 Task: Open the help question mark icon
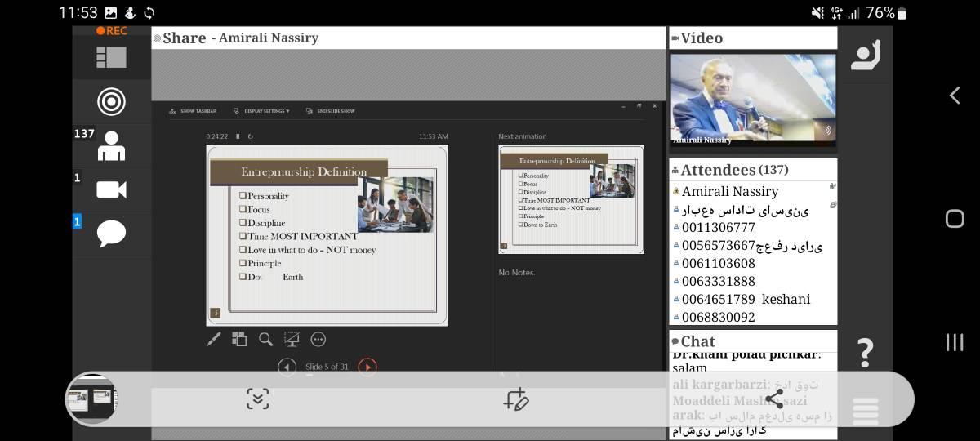[x=865, y=353]
